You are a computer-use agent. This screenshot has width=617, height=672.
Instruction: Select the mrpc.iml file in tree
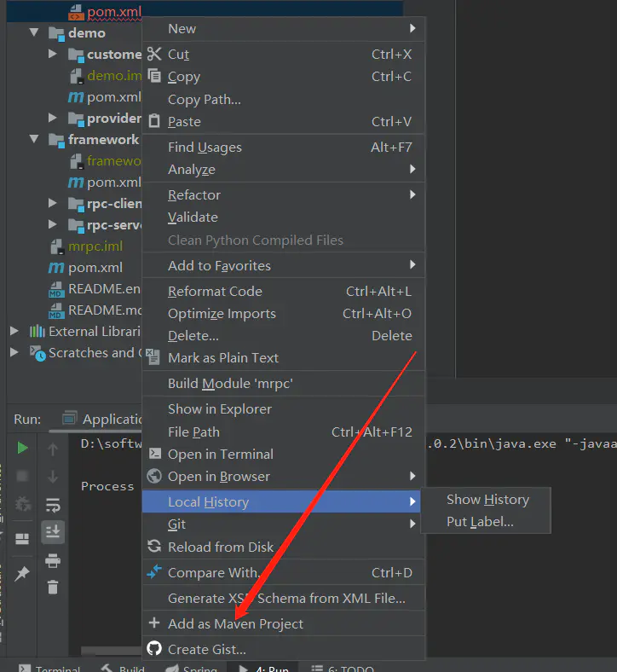pos(95,246)
